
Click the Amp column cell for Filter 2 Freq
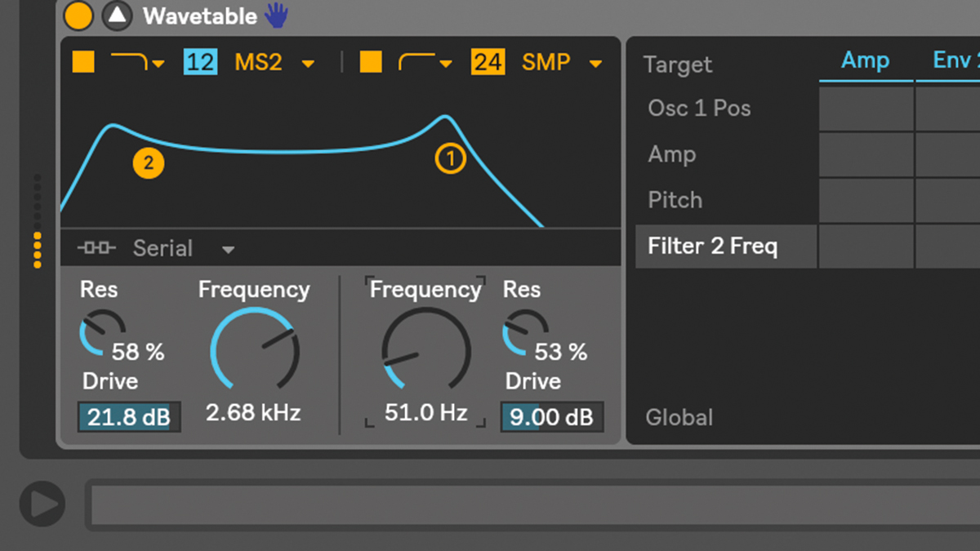click(866, 246)
